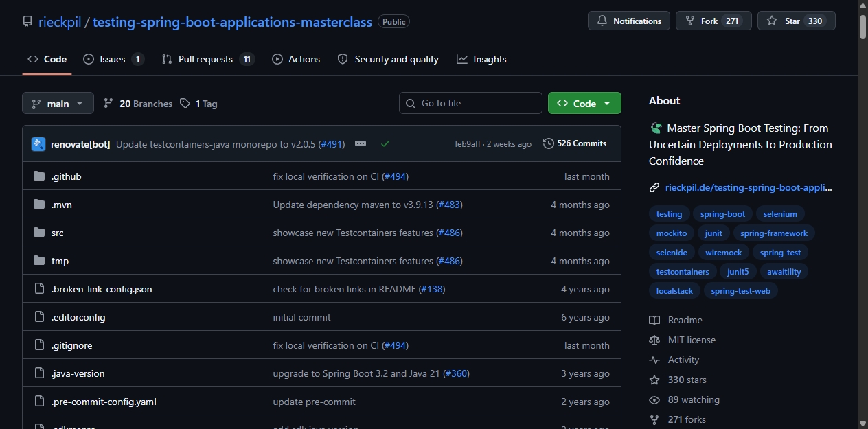Click the scale icon next to MIT license

click(654, 340)
